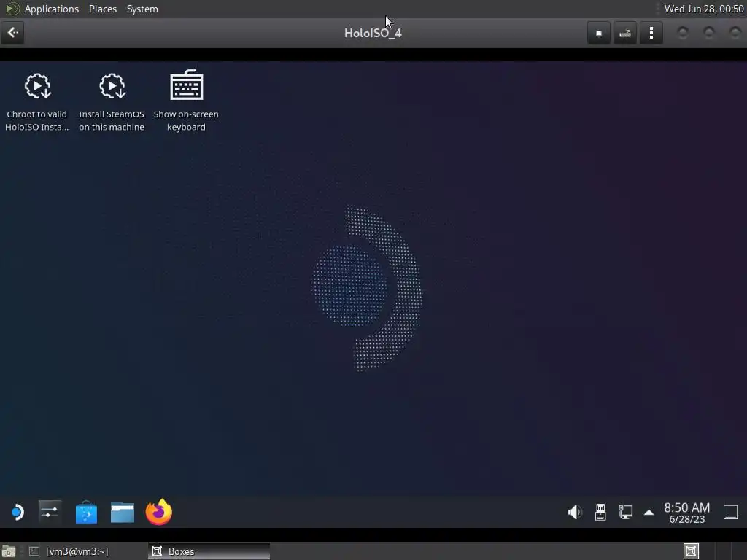
Task: Open the System menu
Action: [x=142, y=9]
